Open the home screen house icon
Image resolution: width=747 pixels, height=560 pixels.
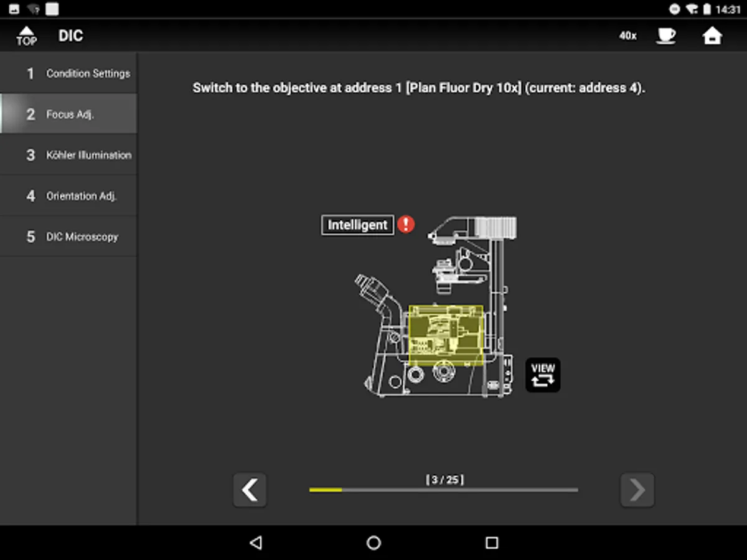coord(713,35)
